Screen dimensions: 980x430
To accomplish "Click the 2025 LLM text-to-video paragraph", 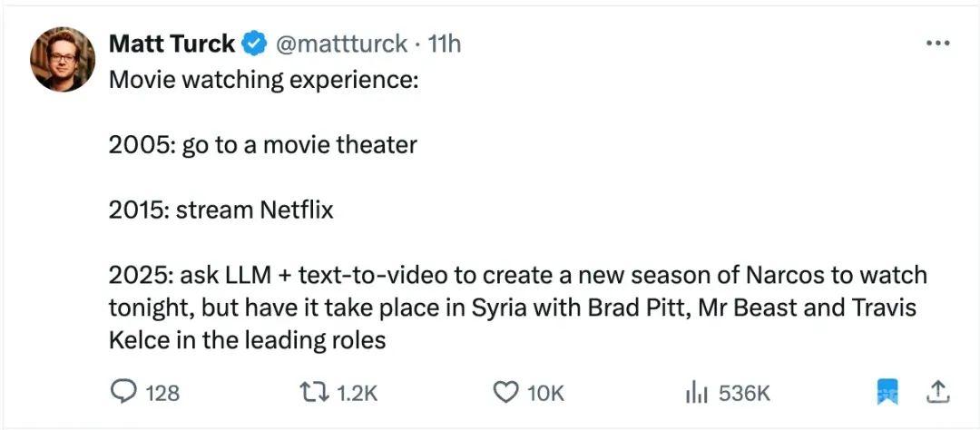I will [x=517, y=308].
